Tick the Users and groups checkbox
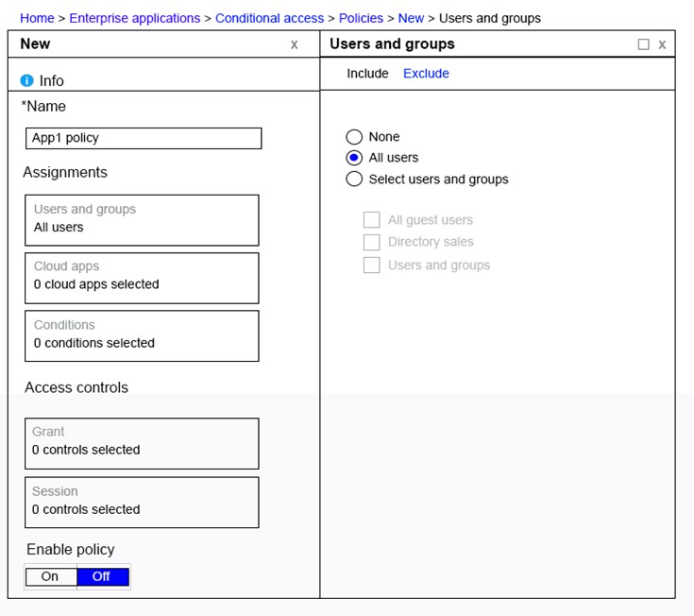Viewport: 694px width, 616px height. (x=371, y=265)
